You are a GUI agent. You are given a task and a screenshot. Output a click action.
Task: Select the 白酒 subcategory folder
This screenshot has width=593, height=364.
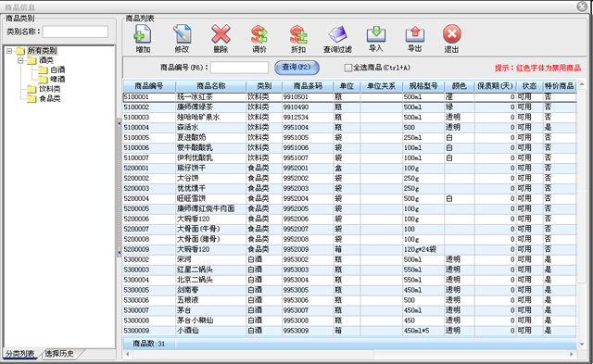pos(57,69)
